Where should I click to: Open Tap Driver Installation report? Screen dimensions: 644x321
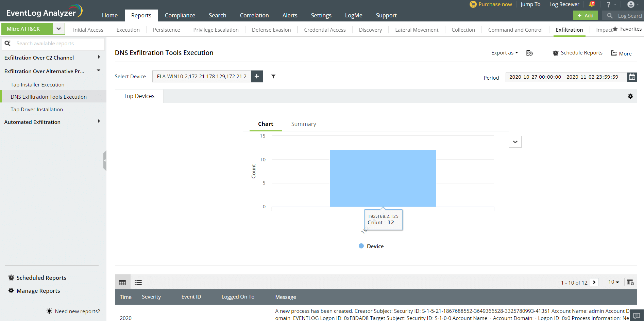(37, 109)
